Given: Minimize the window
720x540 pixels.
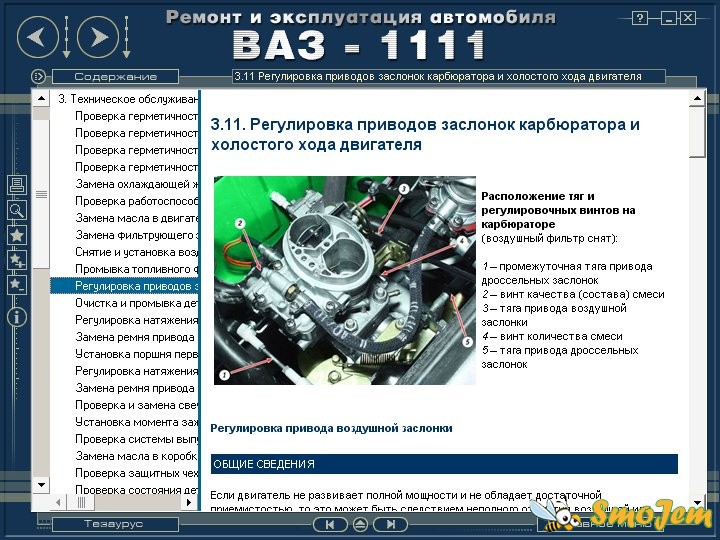Looking at the screenshot, I should point(669,18).
